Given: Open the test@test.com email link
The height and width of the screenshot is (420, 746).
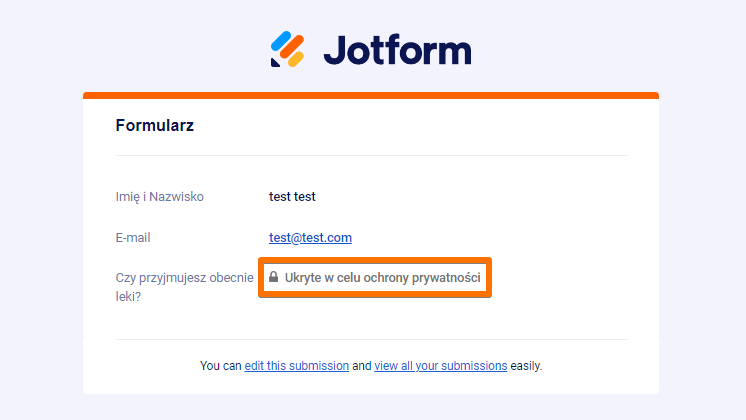Looking at the screenshot, I should [310, 238].
